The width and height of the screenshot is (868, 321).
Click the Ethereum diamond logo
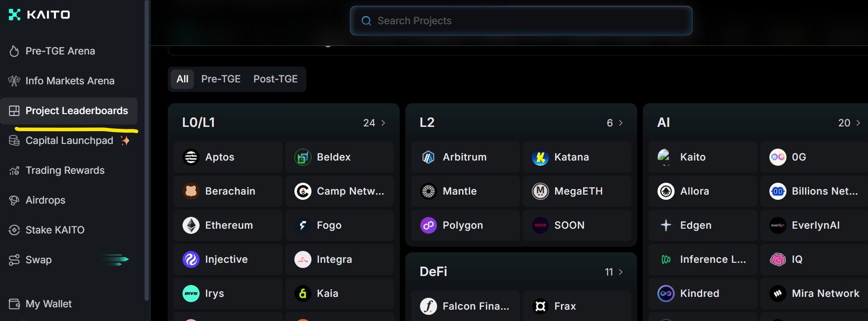pos(191,225)
